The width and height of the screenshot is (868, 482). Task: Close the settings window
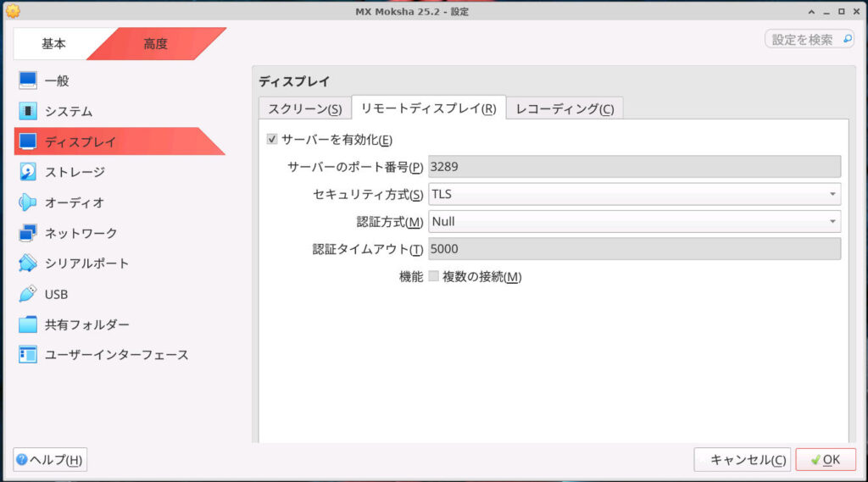856,11
